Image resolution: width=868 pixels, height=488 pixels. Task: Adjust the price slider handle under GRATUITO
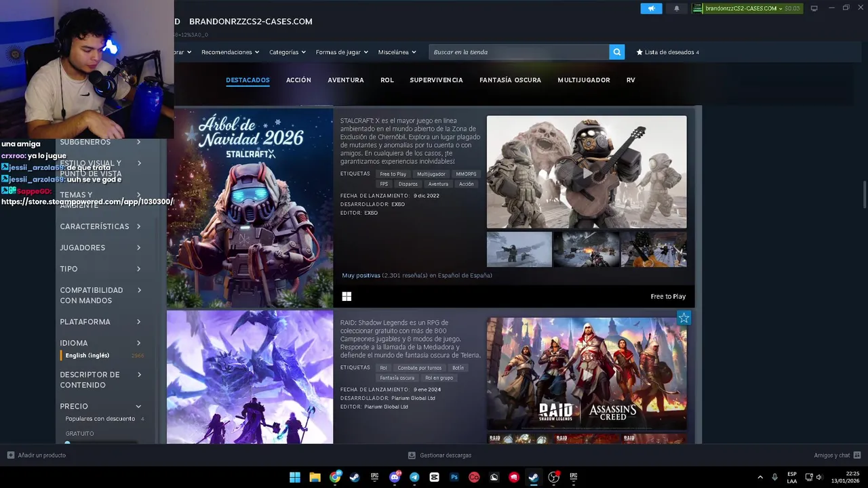click(x=67, y=443)
